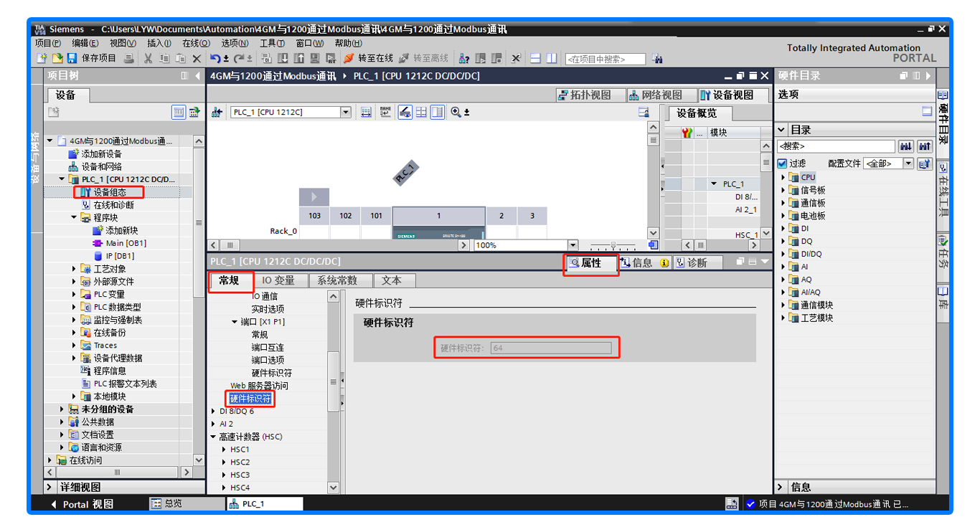980x522 pixels.
Task: Click the hardware catalog <搜索> search field
Action: 837,146
